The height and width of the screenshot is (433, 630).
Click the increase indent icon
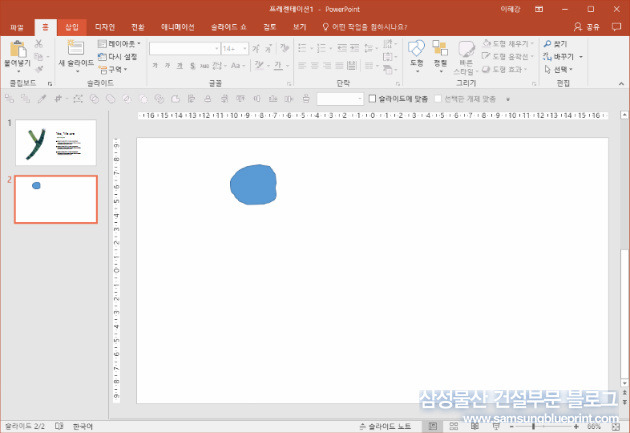354,48
